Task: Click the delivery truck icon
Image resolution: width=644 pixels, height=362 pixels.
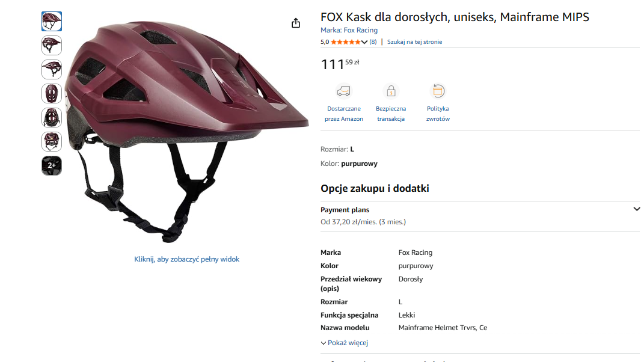Action: click(343, 91)
